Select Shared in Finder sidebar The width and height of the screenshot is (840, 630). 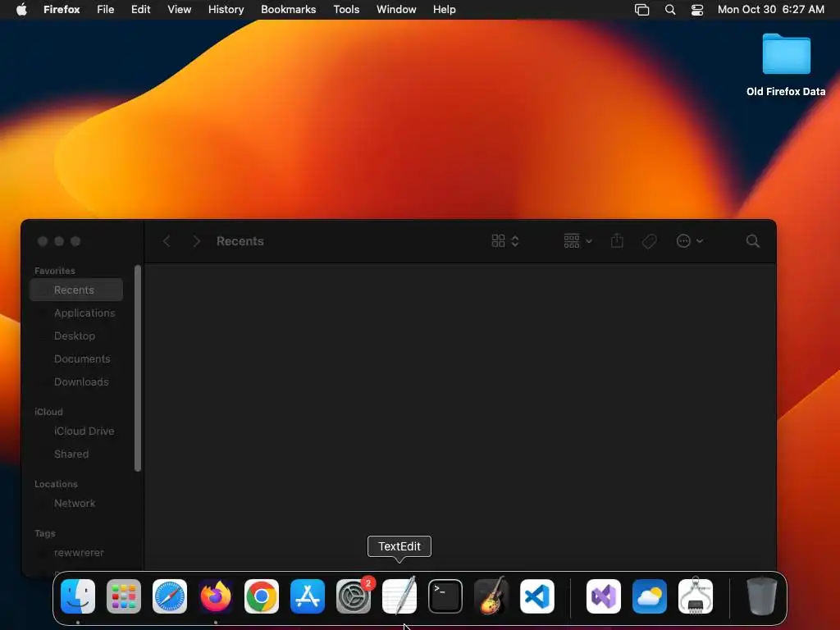tap(76, 454)
